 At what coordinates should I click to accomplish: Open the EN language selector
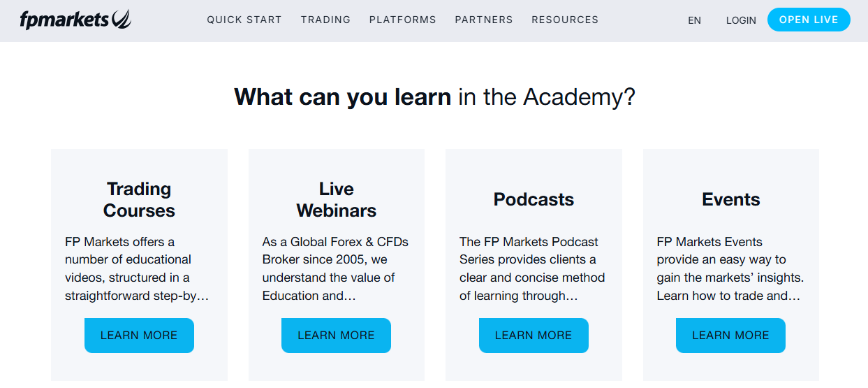point(694,20)
